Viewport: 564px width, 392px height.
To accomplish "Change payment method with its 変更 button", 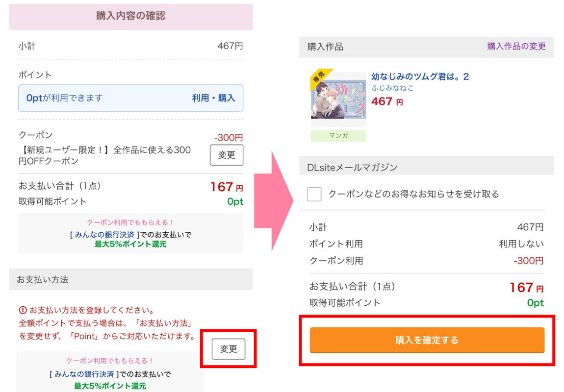I will (x=229, y=349).
